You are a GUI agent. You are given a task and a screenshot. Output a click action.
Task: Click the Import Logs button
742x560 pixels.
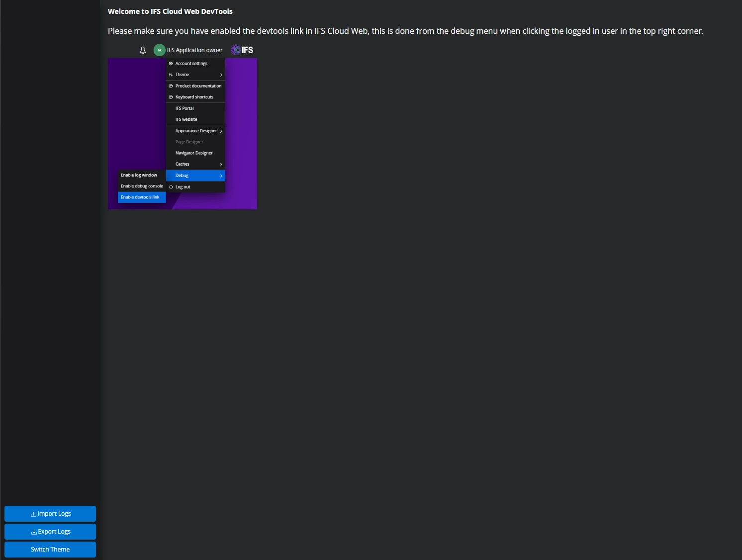50,514
